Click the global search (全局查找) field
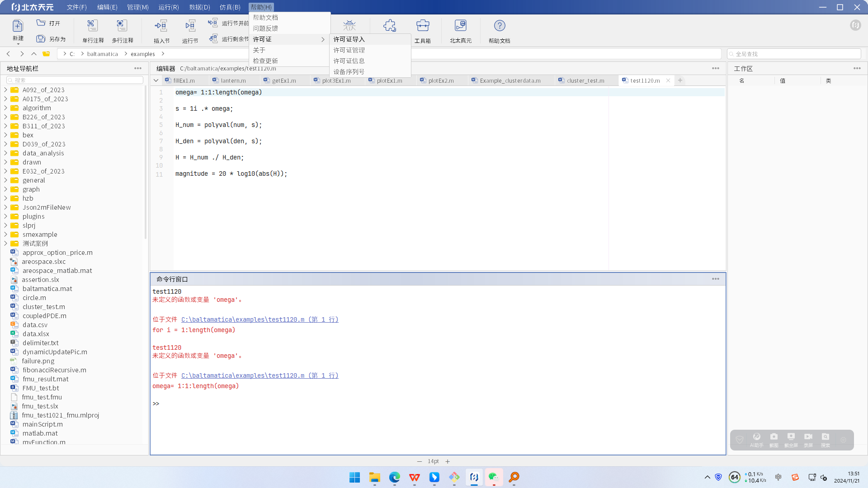868x488 pixels. (x=794, y=54)
